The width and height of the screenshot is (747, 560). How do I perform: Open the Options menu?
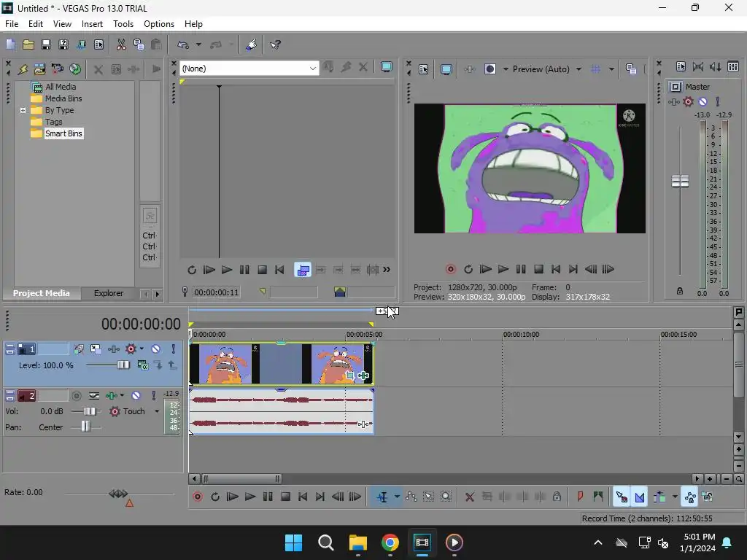click(x=158, y=24)
